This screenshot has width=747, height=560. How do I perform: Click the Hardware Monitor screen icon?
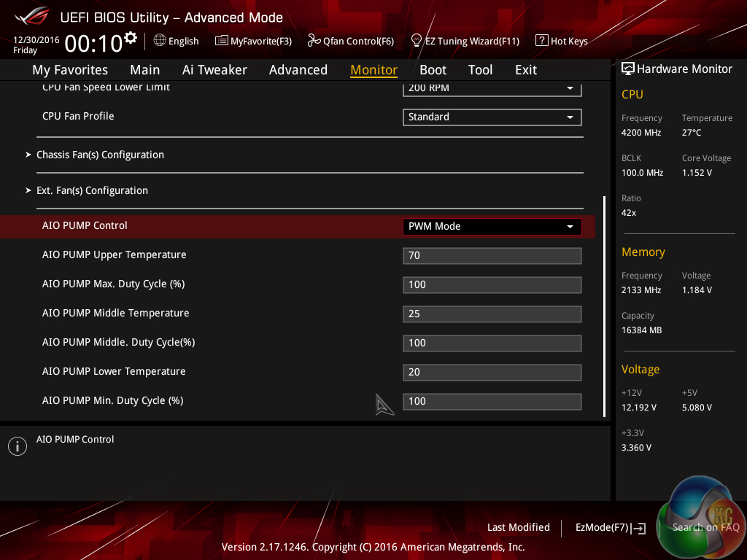click(x=628, y=69)
